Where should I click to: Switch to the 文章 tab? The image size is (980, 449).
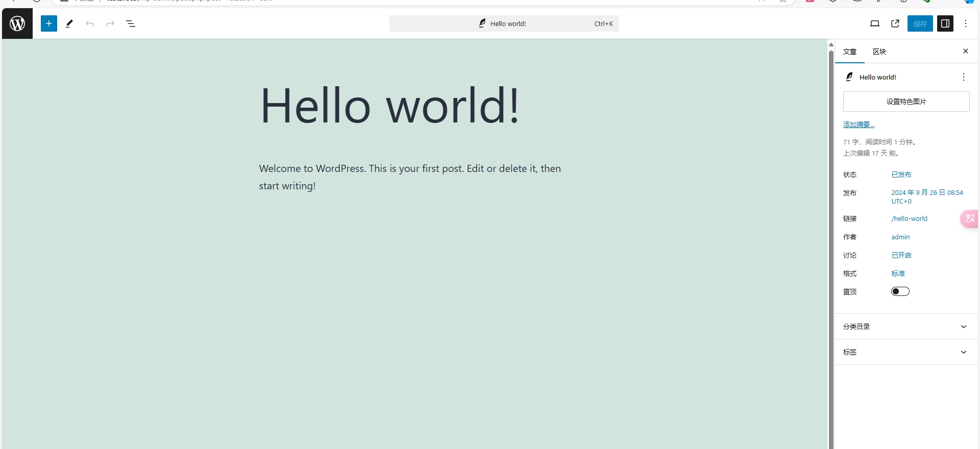850,52
